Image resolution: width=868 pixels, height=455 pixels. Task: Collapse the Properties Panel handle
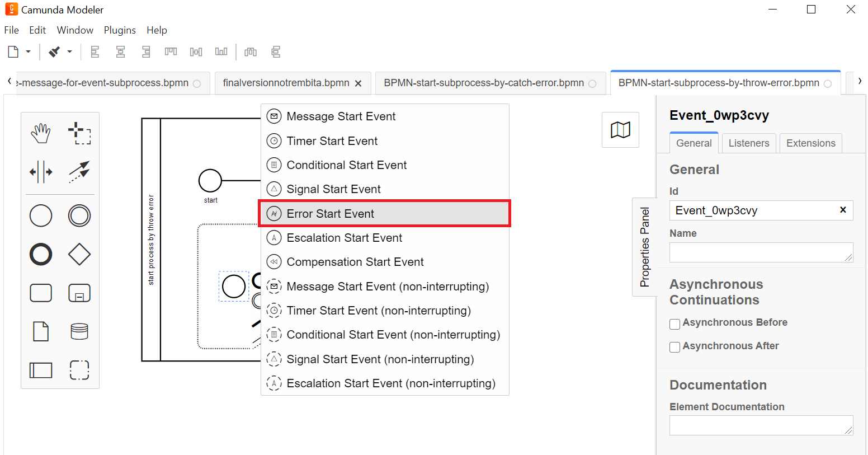coord(644,247)
